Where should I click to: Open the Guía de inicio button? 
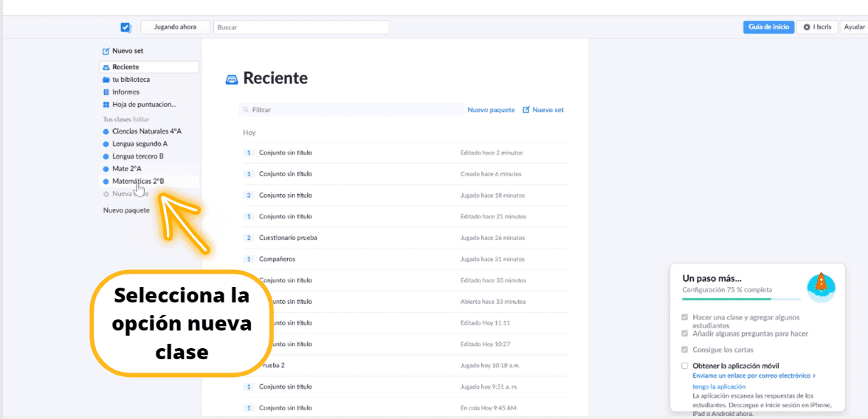click(768, 27)
